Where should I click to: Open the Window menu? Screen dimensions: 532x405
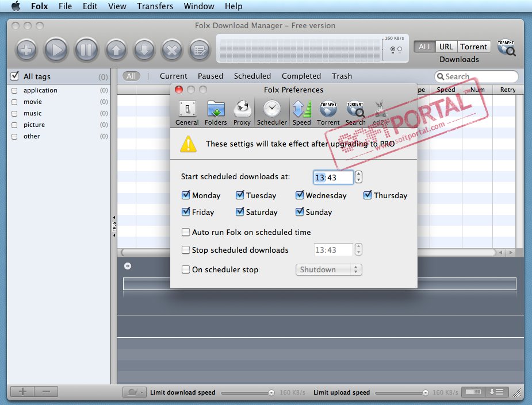(199, 6)
